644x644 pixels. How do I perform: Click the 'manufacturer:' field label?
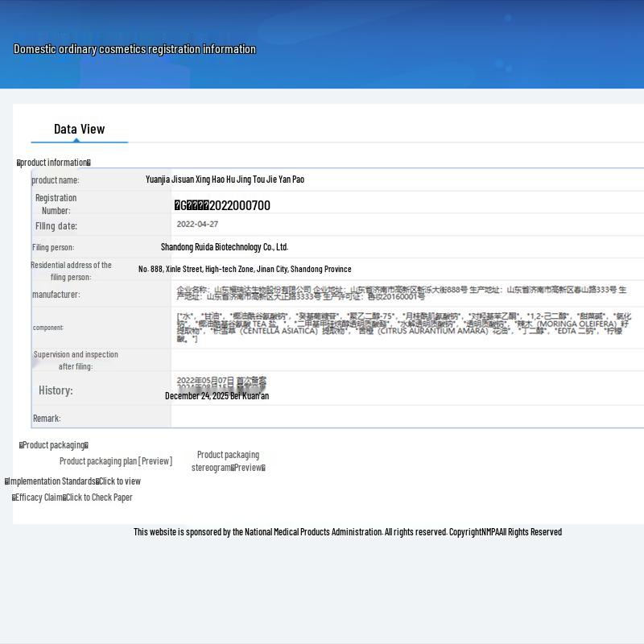pyautogui.click(x=56, y=295)
